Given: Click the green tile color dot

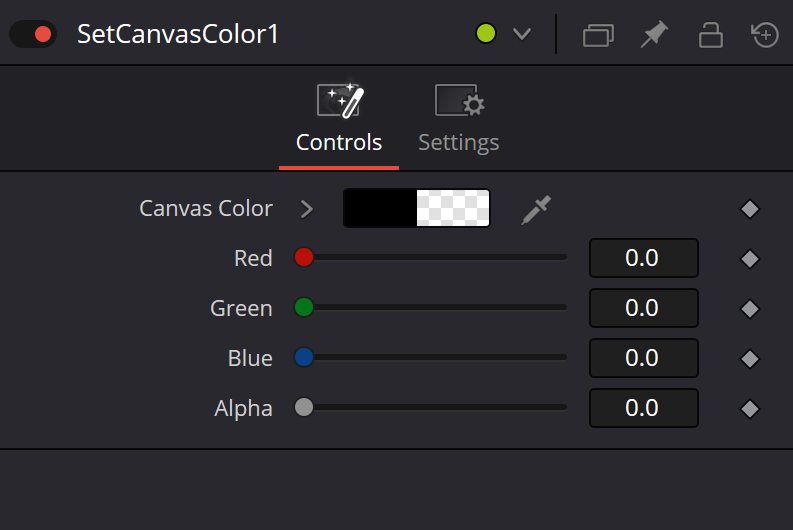Looking at the screenshot, I should click(486, 34).
